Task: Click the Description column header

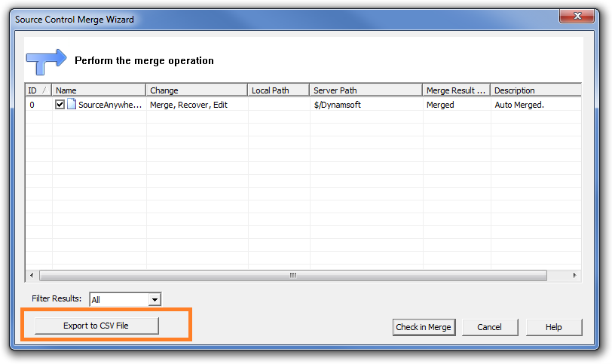Action: click(x=535, y=90)
